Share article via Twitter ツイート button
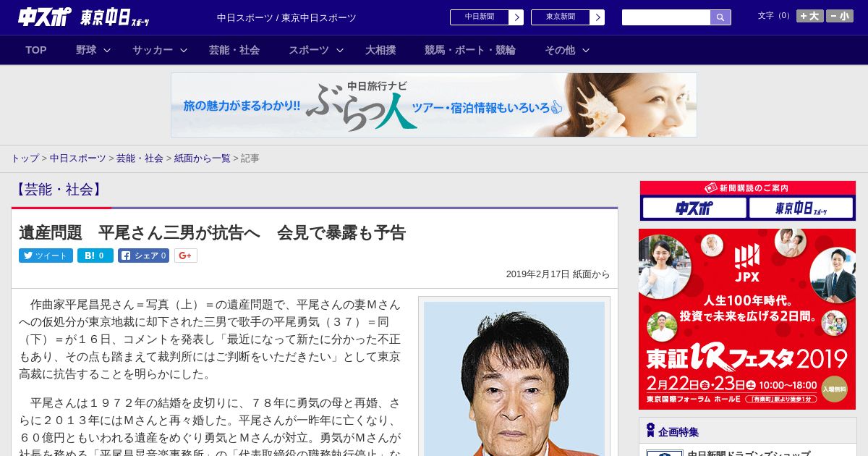Image resolution: width=868 pixels, height=456 pixels. click(x=46, y=256)
